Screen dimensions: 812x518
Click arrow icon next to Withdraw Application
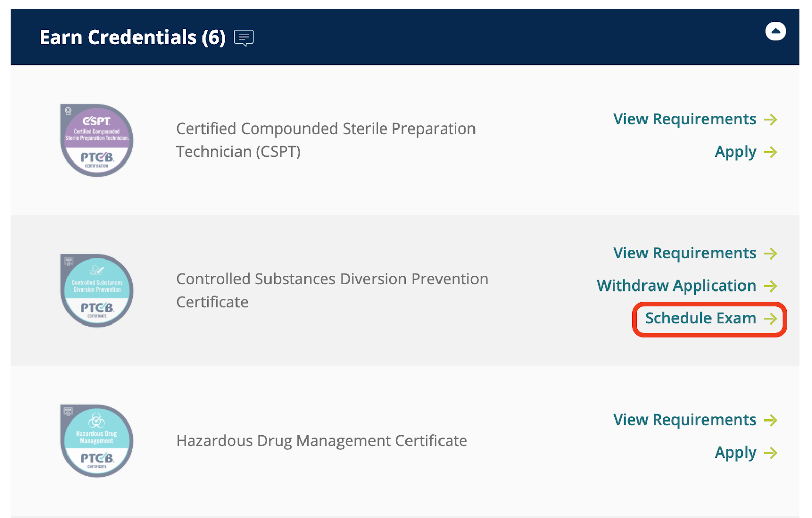coord(771,286)
